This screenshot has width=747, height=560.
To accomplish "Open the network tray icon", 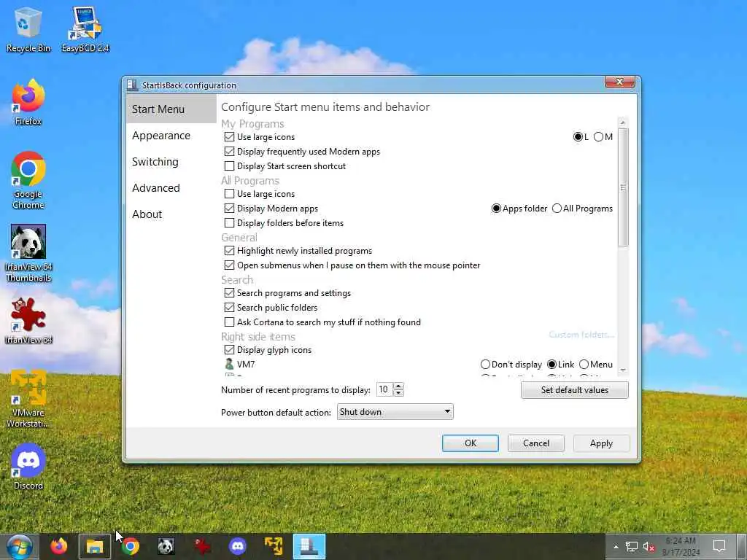I will [x=632, y=547].
